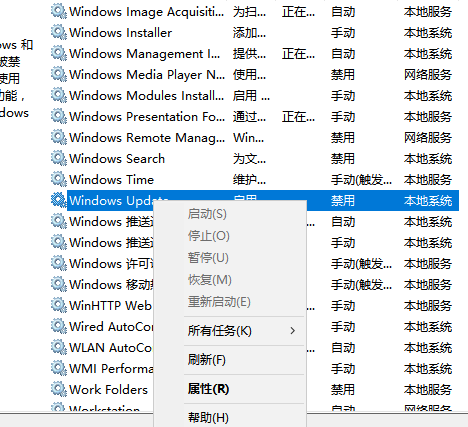
Task: Click 本地服务 logon of WinHTTP Web
Action: [428, 306]
